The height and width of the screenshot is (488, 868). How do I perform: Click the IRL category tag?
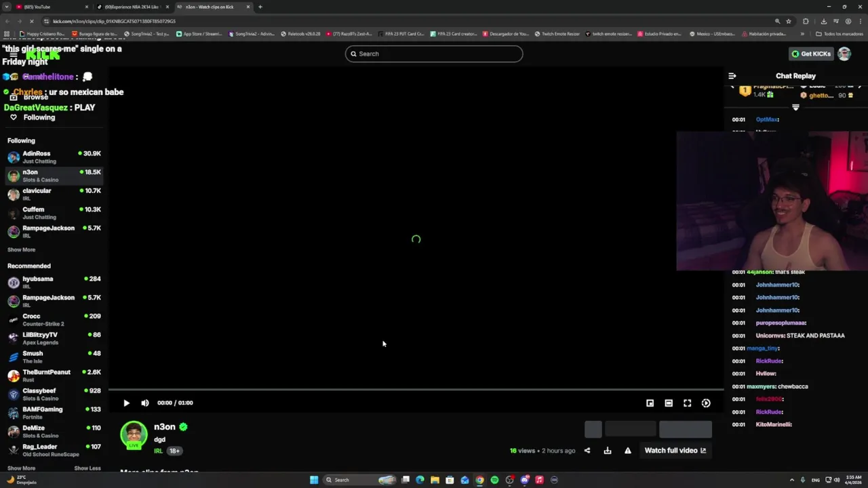tap(158, 451)
